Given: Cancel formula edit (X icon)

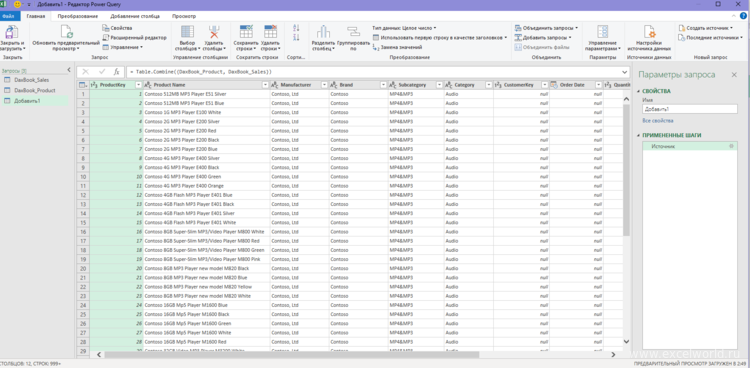Looking at the screenshot, I should pos(86,72).
